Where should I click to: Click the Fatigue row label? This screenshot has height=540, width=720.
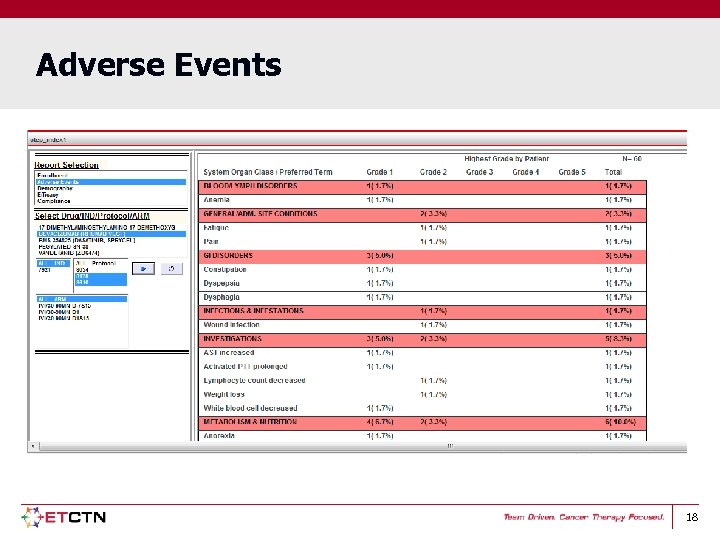[216, 228]
